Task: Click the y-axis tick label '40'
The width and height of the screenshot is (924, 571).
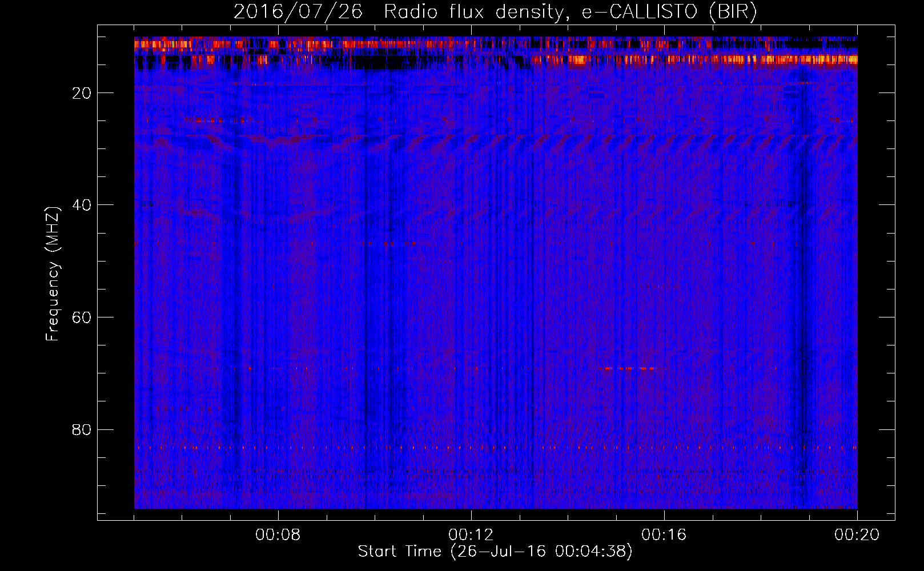Action: [82, 205]
